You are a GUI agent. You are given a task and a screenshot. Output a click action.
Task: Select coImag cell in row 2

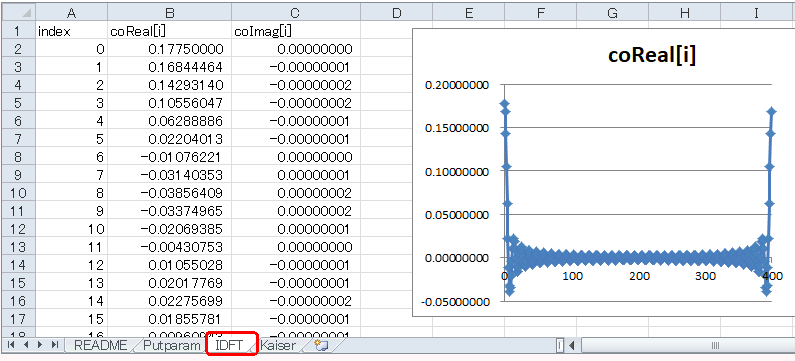(x=296, y=49)
